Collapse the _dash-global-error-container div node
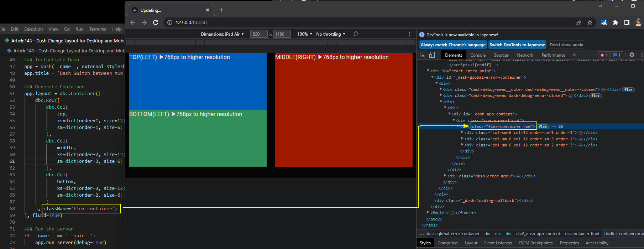This screenshot has height=249, width=644. click(x=433, y=77)
